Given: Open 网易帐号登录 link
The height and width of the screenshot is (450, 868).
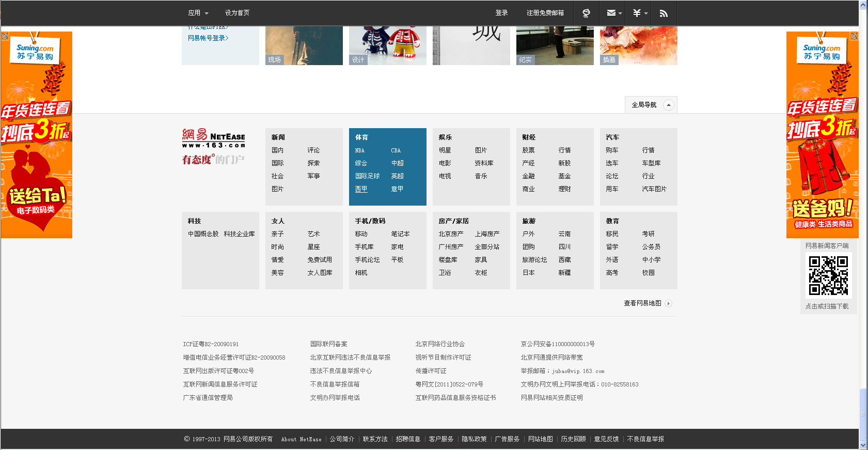Looking at the screenshot, I should coord(208,38).
